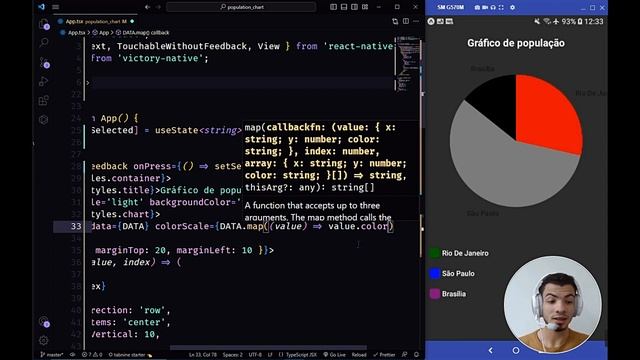Switch git branch master in status bar
The width and height of the screenshot is (640, 360).
click(x=52, y=355)
